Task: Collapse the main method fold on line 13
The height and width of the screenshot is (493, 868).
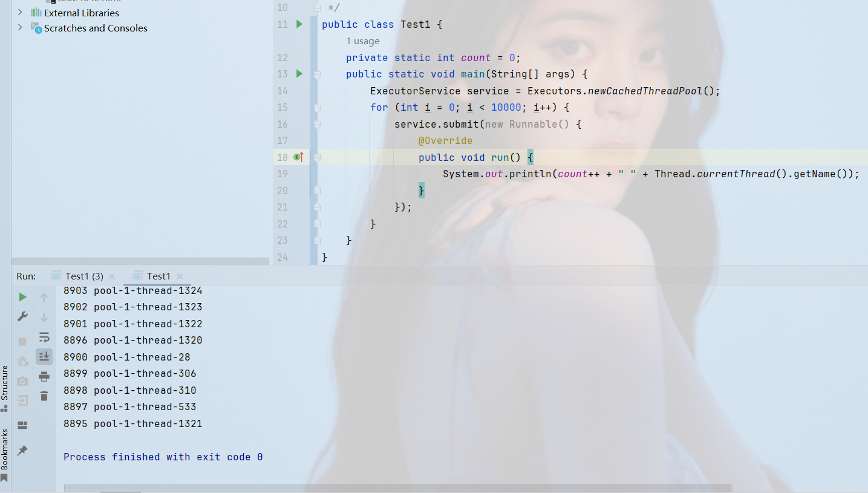Action: [x=317, y=74]
